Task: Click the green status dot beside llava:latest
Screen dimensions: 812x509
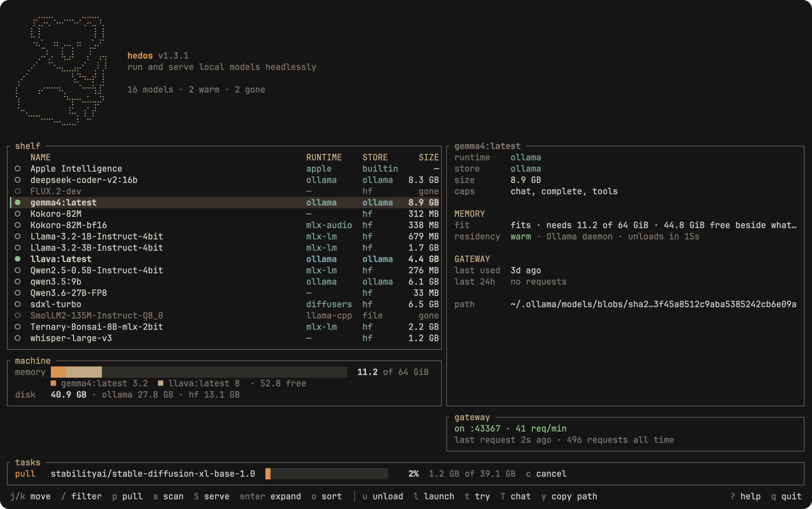Action: tap(17, 259)
